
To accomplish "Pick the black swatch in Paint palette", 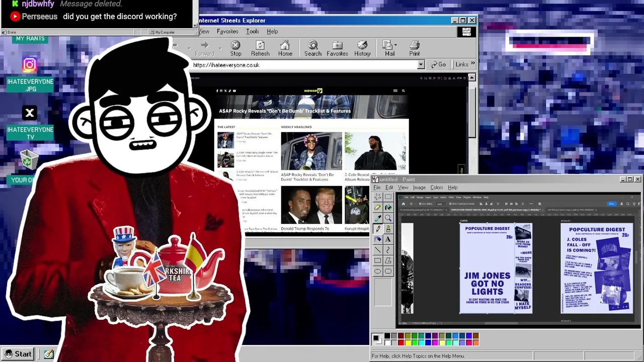I will click(387, 336).
